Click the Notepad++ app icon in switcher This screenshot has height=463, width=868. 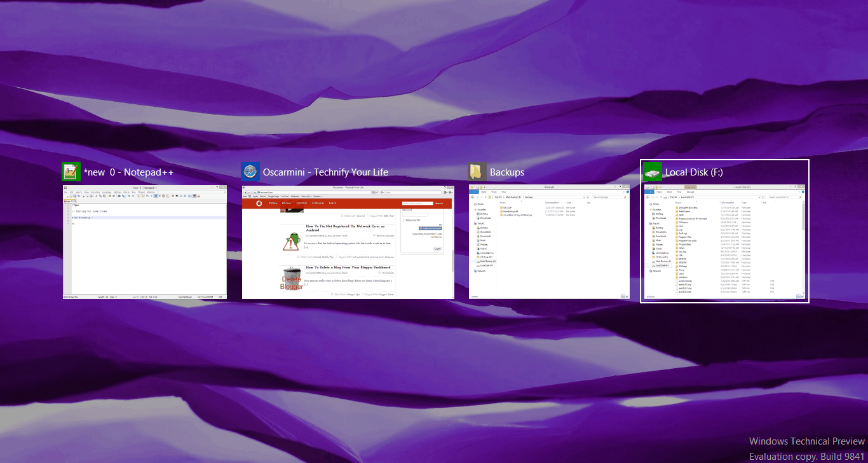click(x=71, y=172)
